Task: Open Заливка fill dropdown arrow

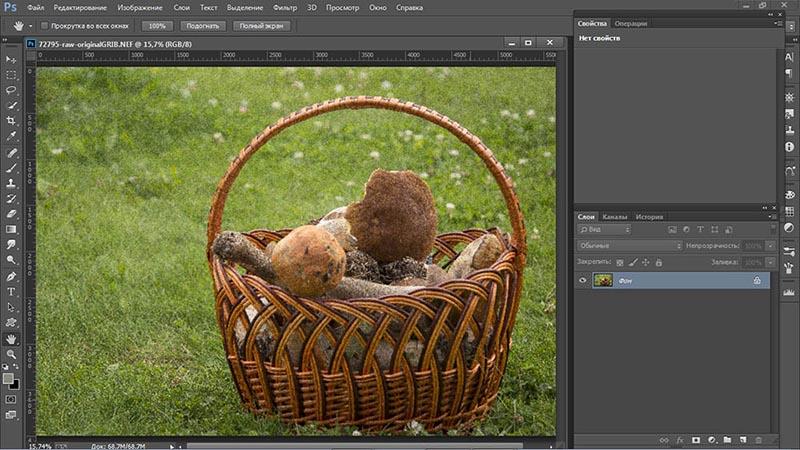Action: point(770,262)
